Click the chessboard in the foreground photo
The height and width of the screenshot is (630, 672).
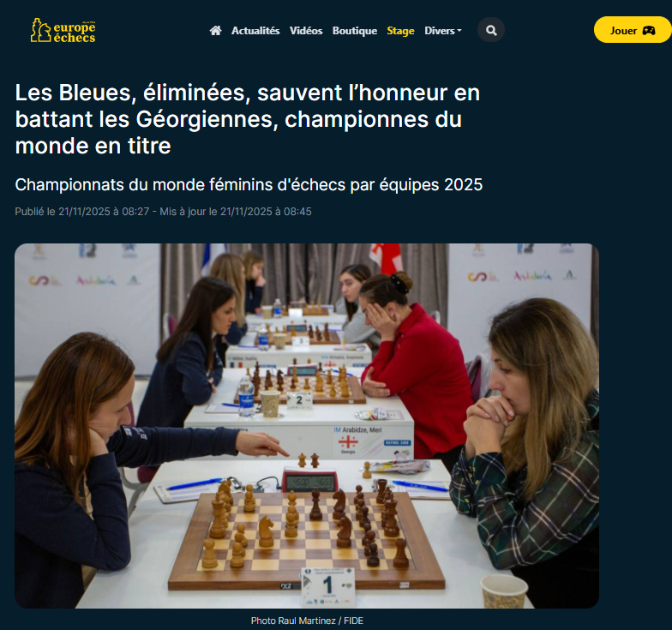[307, 541]
